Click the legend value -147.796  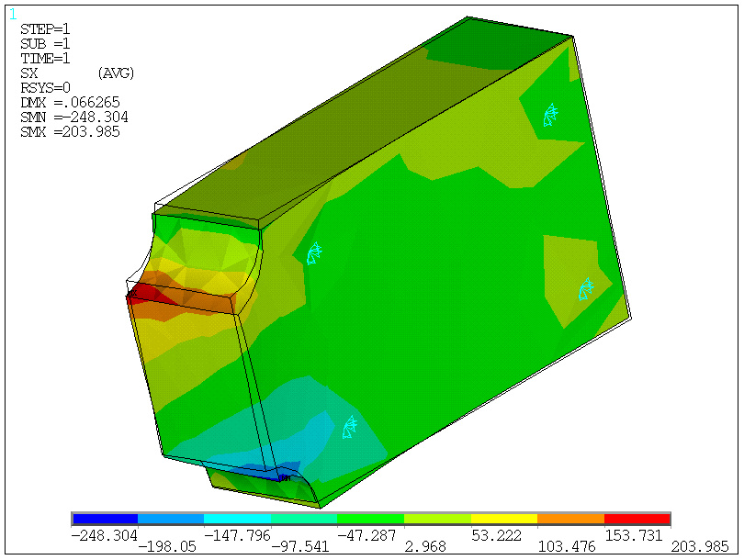point(237,535)
